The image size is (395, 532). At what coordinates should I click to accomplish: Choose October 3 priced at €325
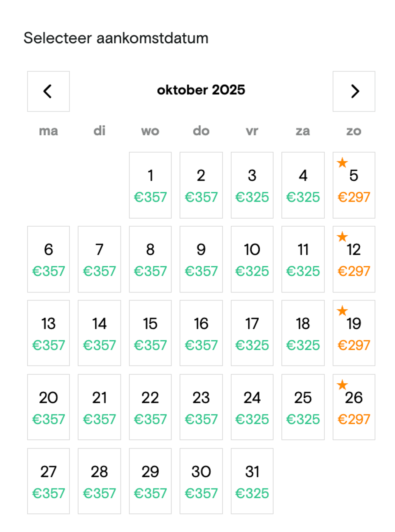(252, 185)
